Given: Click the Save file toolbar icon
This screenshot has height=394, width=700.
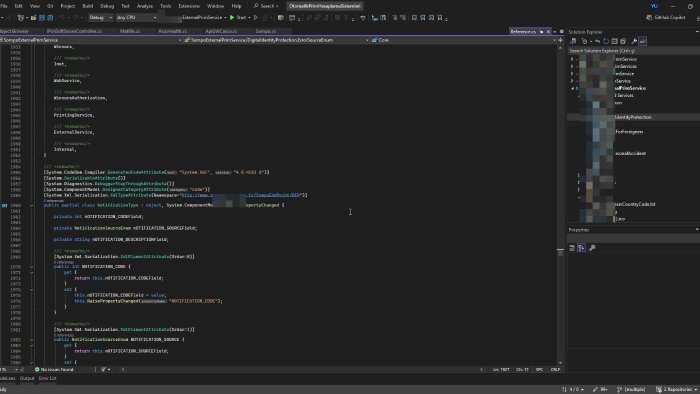Looking at the screenshot, I should (x=42, y=18).
